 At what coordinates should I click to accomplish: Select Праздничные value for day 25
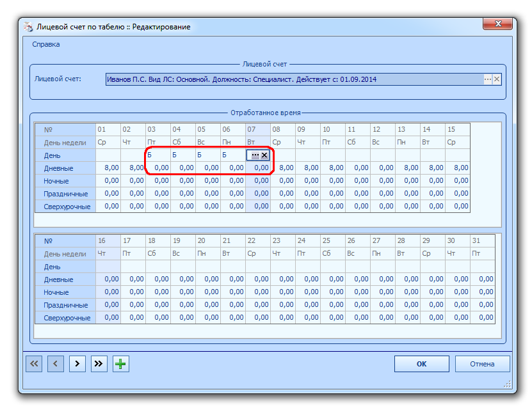coord(333,305)
